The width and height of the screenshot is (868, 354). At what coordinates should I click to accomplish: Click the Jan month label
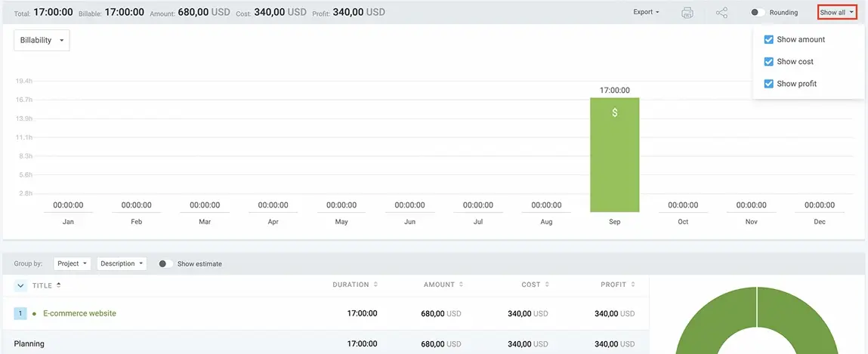[68, 222]
